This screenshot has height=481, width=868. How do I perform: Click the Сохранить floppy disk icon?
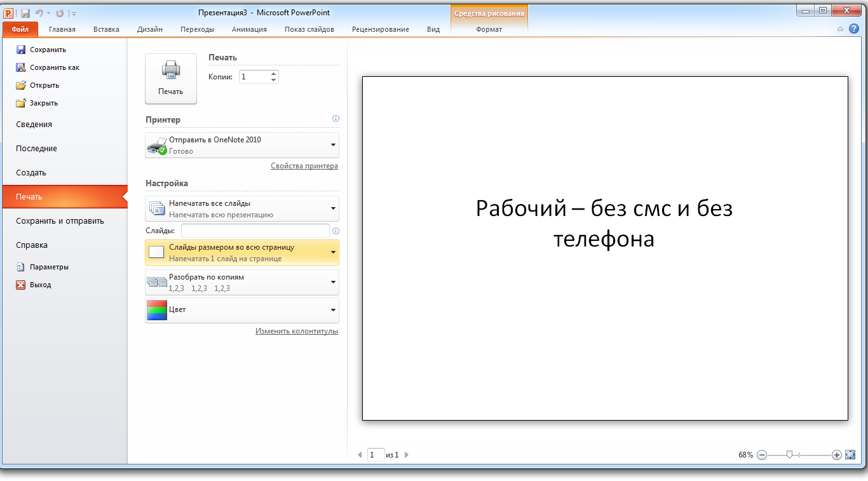(x=21, y=50)
